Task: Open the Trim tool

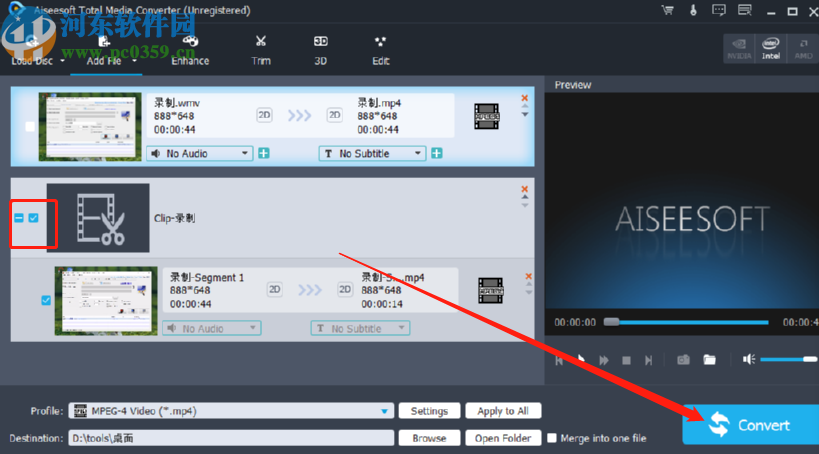Action: [x=261, y=51]
